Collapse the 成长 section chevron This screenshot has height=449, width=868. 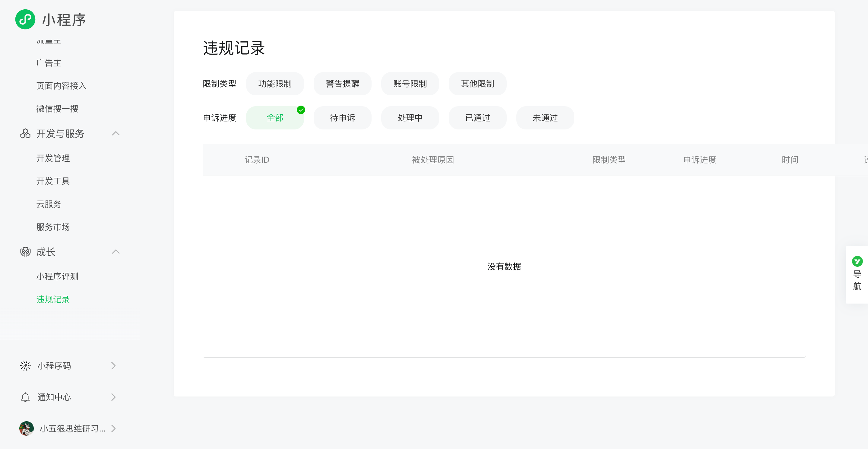116,252
